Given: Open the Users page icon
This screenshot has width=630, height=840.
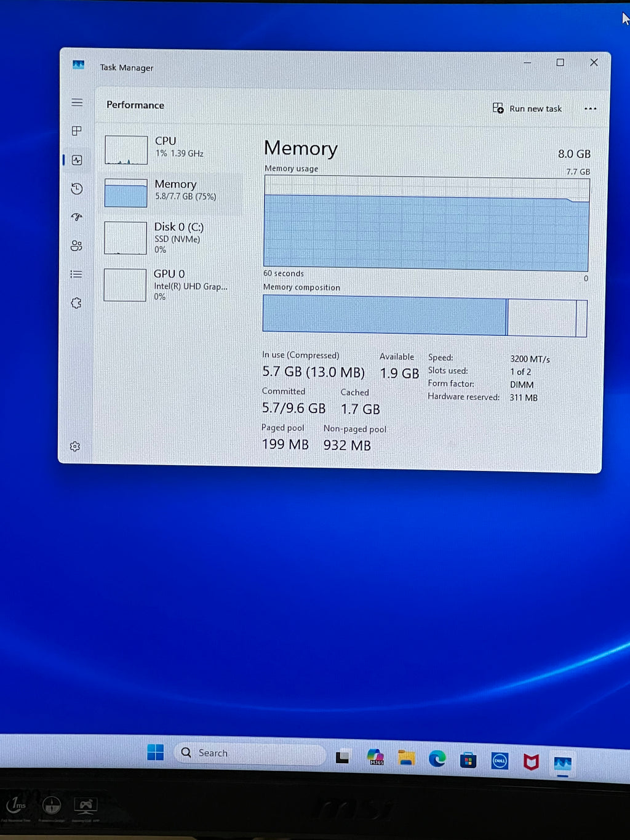Looking at the screenshot, I should pos(76,246).
